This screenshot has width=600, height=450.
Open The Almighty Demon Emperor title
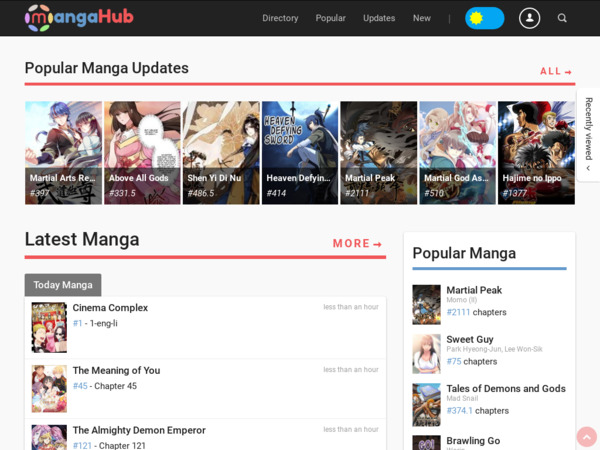pos(139,430)
